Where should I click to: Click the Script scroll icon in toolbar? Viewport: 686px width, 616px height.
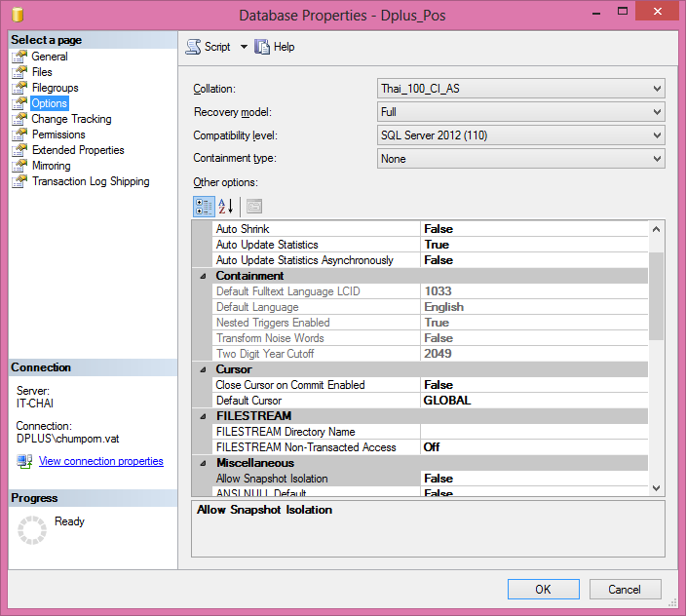point(193,47)
